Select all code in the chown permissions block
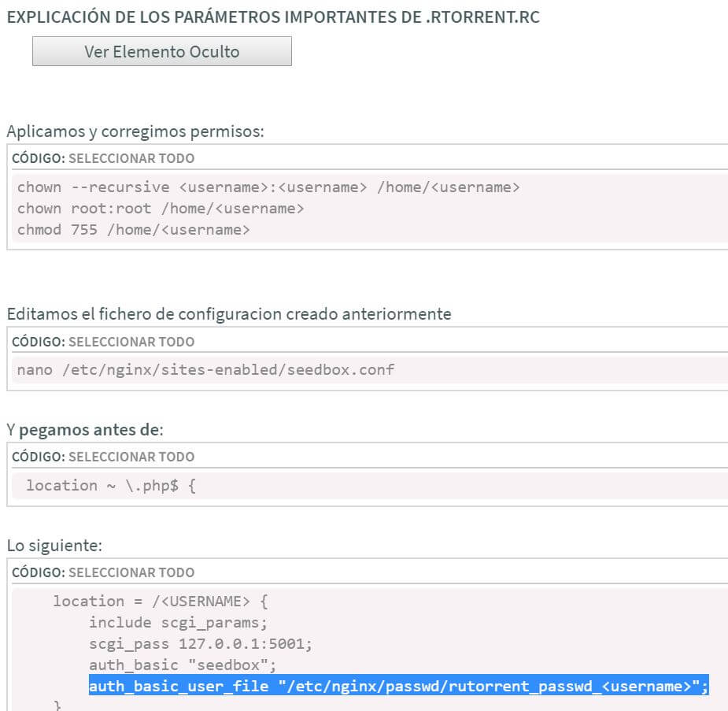This screenshot has width=728, height=711. pyautogui.click(x=131, y=158)
